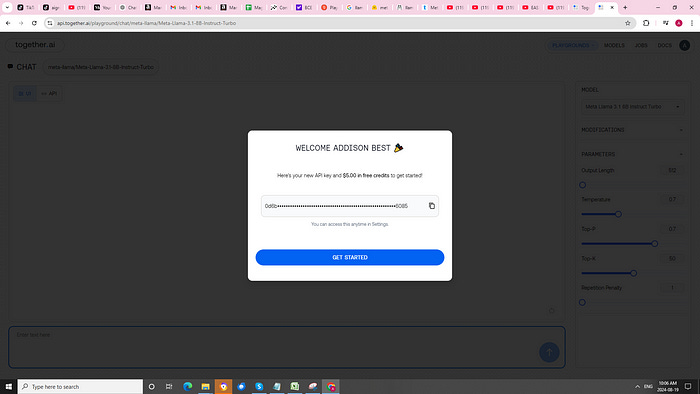Click the address bar URL
The image size is (700, 394).
point(146,23)
